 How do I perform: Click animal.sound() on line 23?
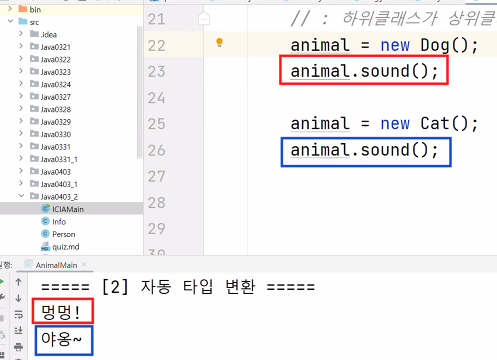[364, 71]
